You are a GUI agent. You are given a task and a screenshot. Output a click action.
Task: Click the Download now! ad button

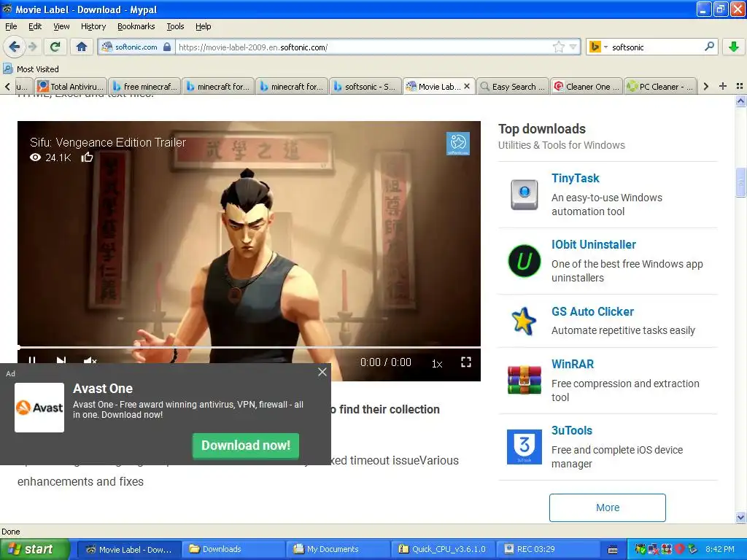click(246, 446)
